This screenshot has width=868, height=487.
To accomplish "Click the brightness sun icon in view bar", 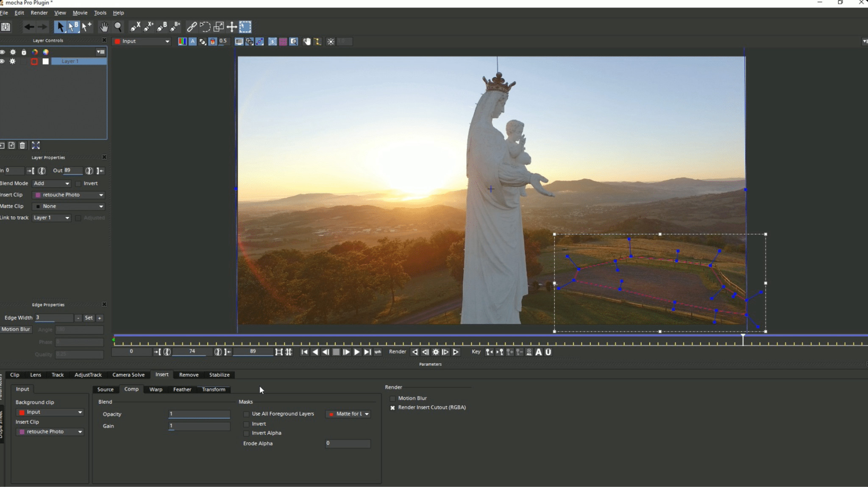I will pyautogui.click(x=331, y=42).
